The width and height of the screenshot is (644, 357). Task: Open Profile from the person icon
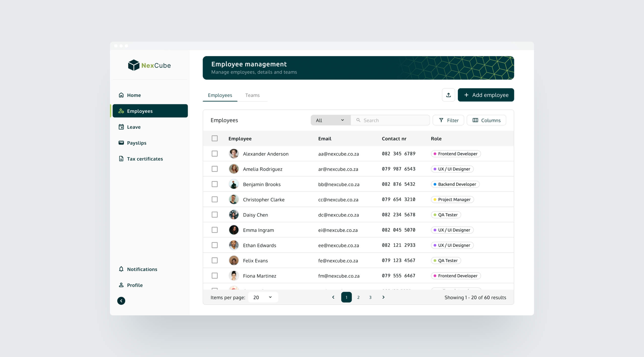pos(121,285)
